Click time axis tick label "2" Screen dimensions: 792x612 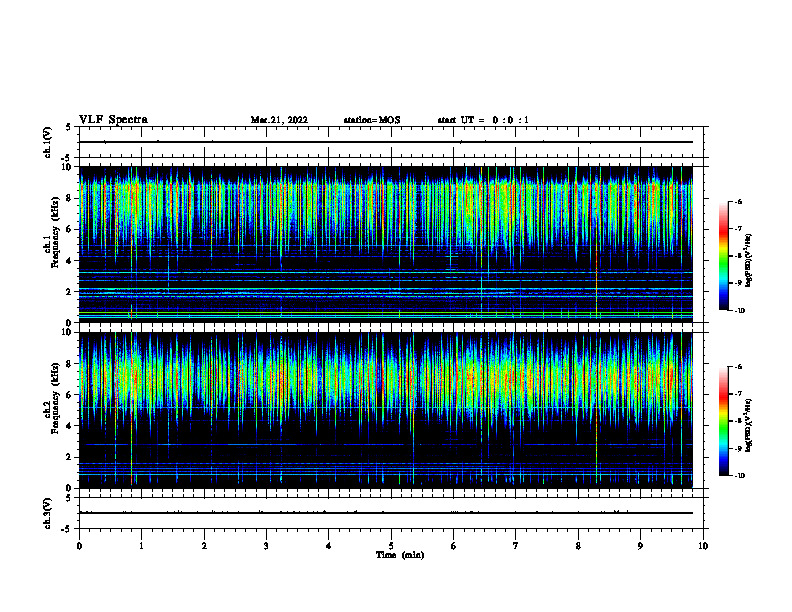[204, 546]
